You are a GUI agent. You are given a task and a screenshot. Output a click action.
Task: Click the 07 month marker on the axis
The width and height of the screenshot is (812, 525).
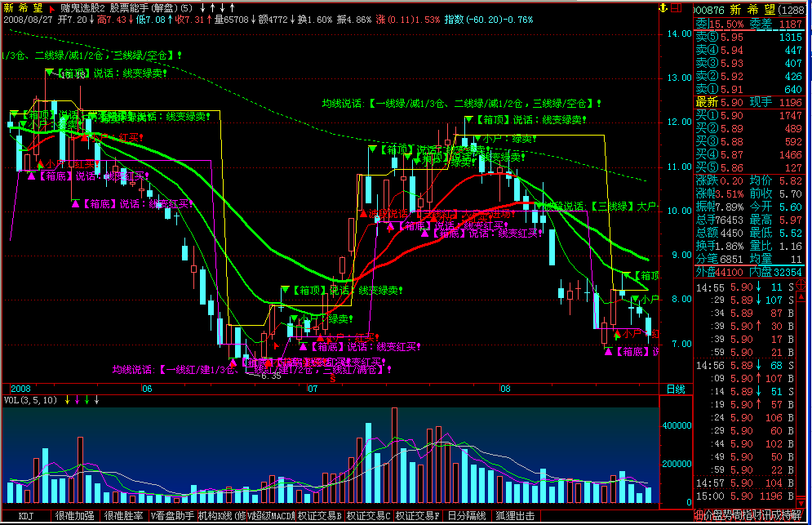(313, 389)
